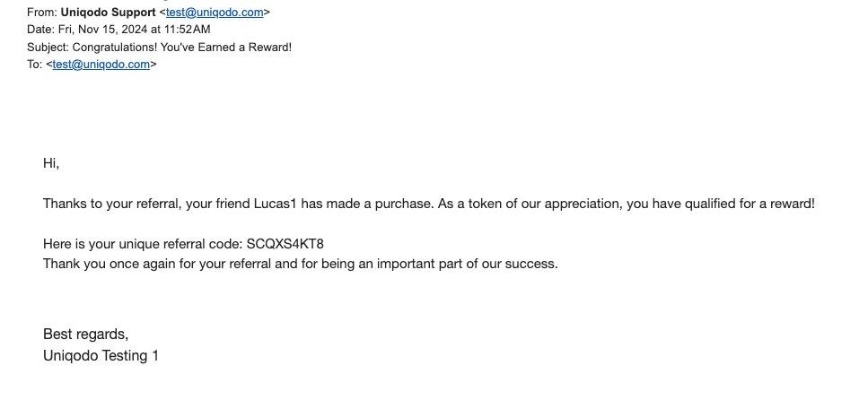868x400 pixels.
Task: Click the Uniqodo Testing 1 signature
Action: (101, 356)
